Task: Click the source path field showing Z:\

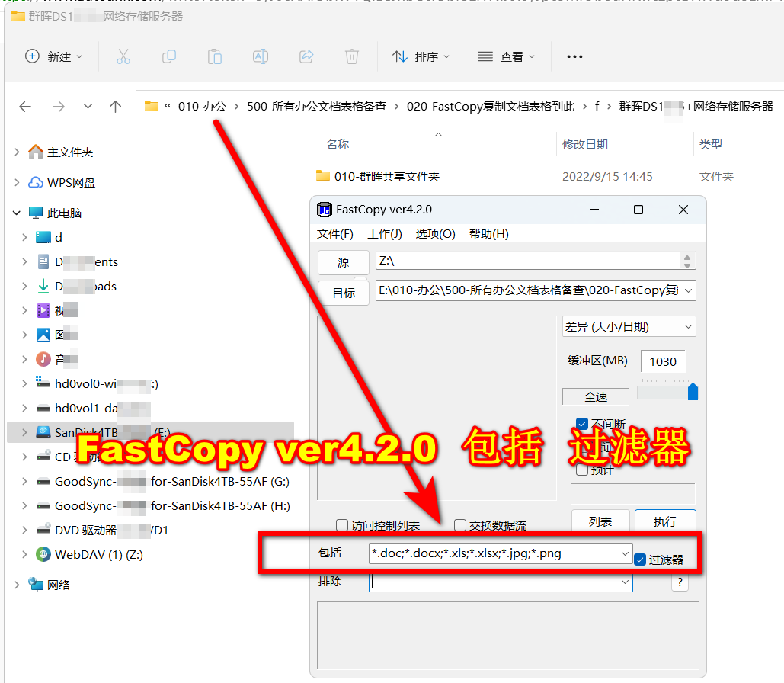Action: 527,261
